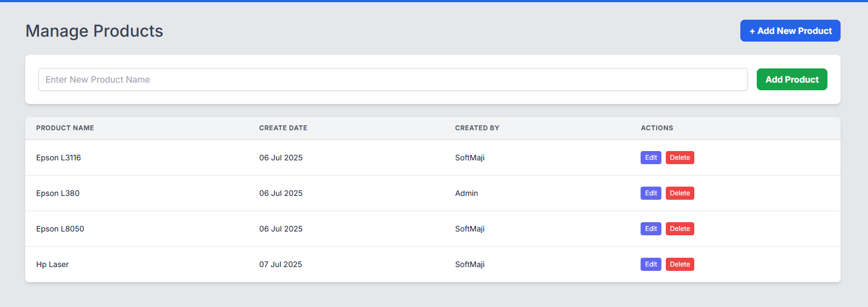Click Admin in the Created By column
Viewport: 868px width, 307px height.
click(x=466, y=193)
